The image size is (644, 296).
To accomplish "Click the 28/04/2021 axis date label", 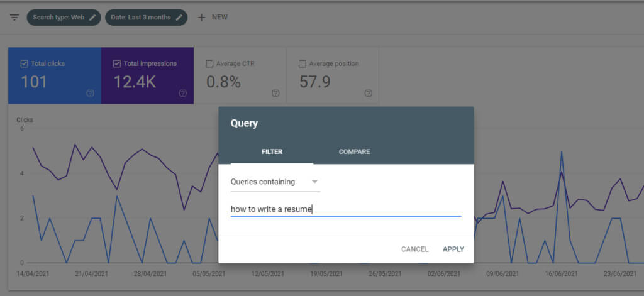I will pyautogui.click(x=150, y=273).
